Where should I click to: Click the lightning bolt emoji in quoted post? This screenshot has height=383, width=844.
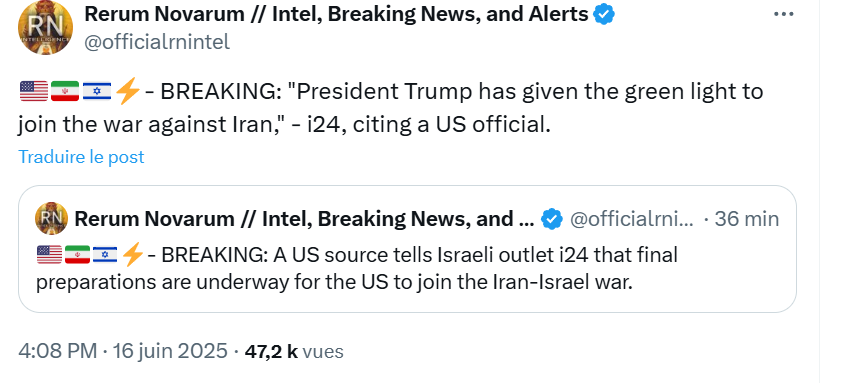point(132,254)
